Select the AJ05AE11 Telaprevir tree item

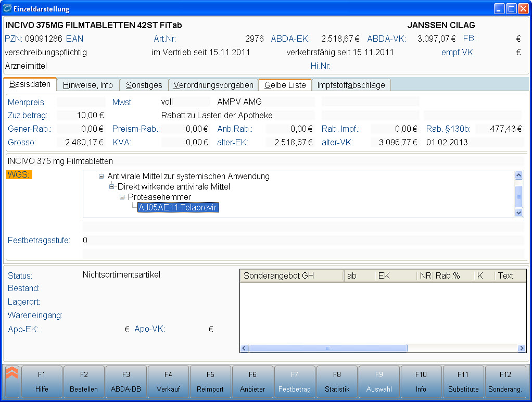pyautogui.click(x=178, y=207)
